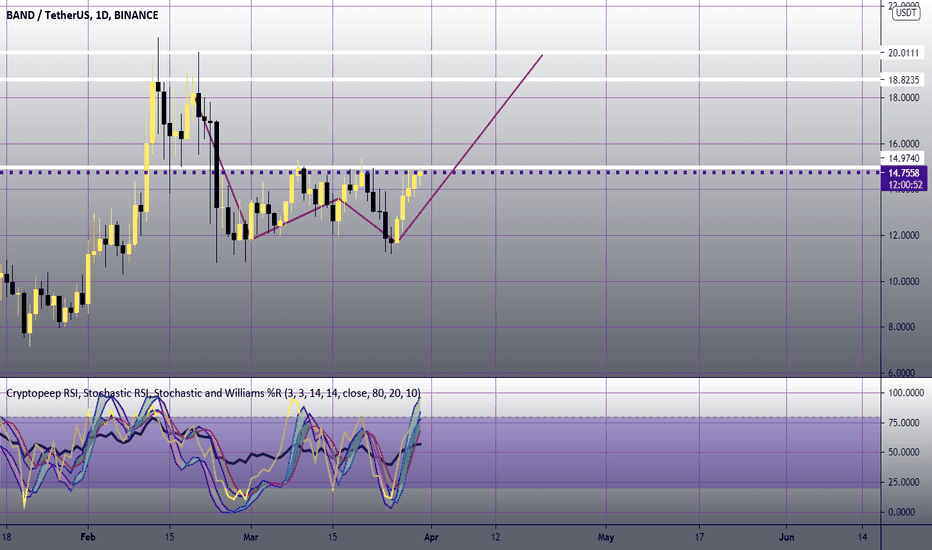Image resolution: width=932 pixels, height=550 pixels.
Task: Click the Apr date label on time axis
Action: pyautogui.click(x=432, y=537)
